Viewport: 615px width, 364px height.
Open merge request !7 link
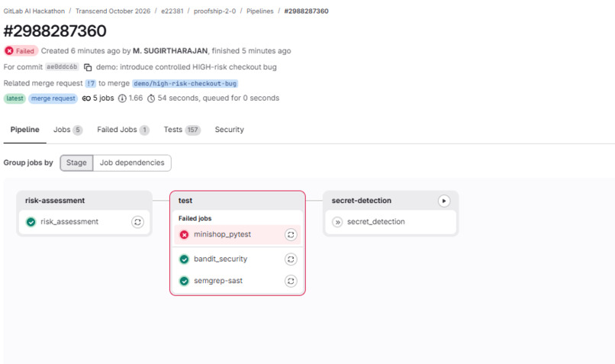tap(91, 83)
